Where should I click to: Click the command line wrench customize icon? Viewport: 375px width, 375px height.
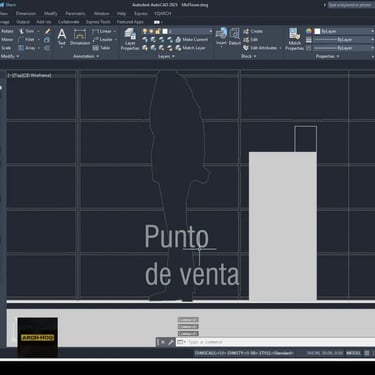(170, 342)
